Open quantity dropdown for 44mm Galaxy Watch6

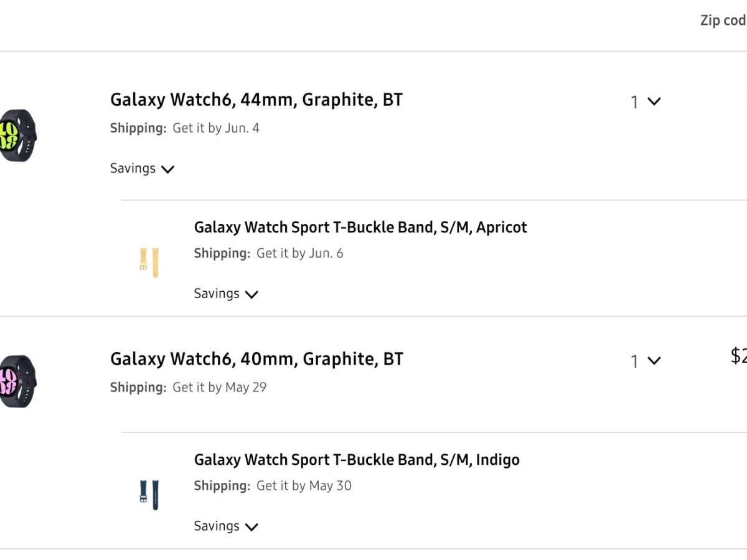(645, 101)
